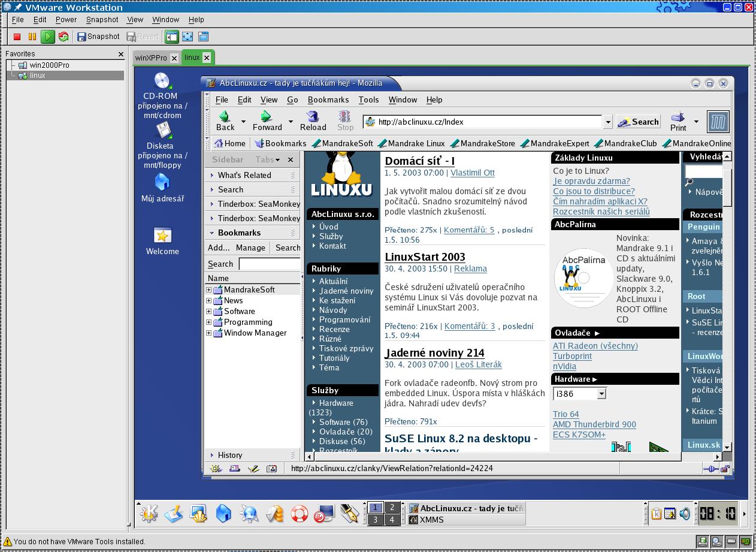Open the sidebar Tabs dropdown

(268, 159)
